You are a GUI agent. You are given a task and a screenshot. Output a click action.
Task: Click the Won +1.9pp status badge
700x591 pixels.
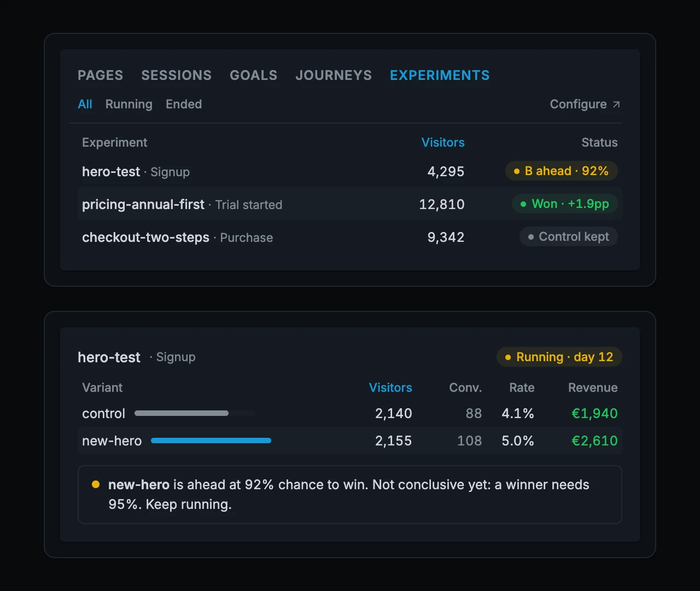coord(565,204)
